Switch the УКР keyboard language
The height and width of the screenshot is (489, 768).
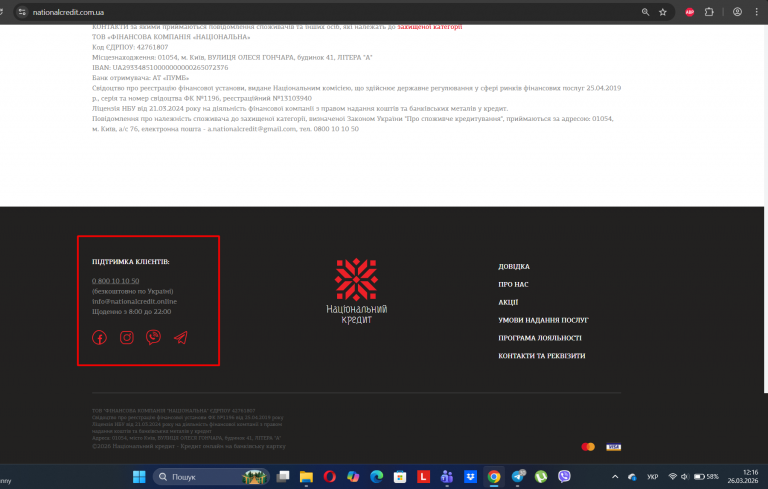tap(652, 477)
